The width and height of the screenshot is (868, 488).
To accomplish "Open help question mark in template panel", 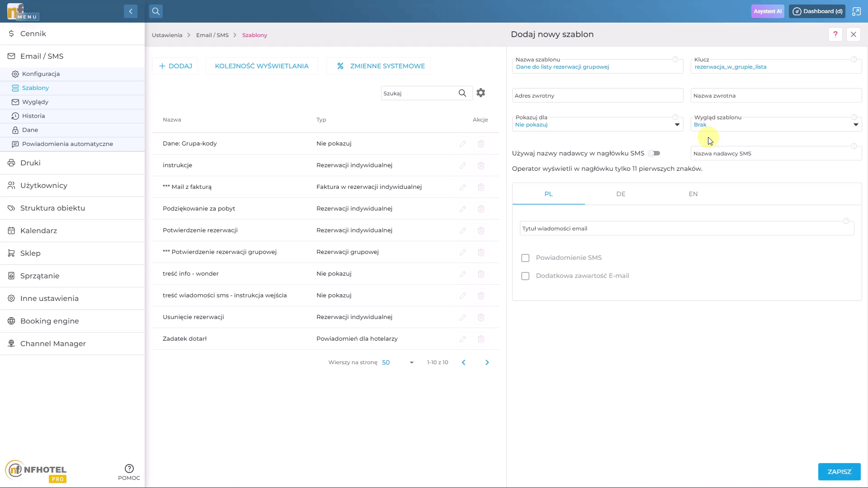I will click(x=835, y=34).
